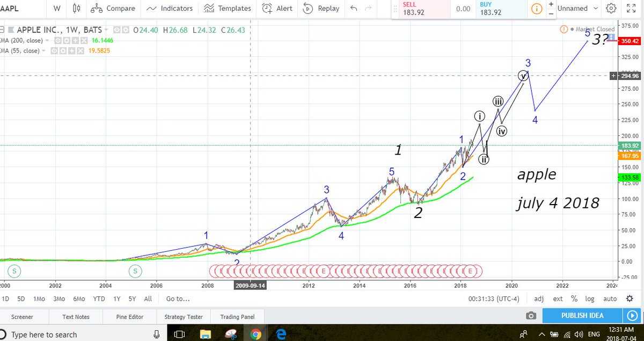Open Paint app from taskbar
The width and height of the screenshot is (644, 341).
click(x=231, y=334)
